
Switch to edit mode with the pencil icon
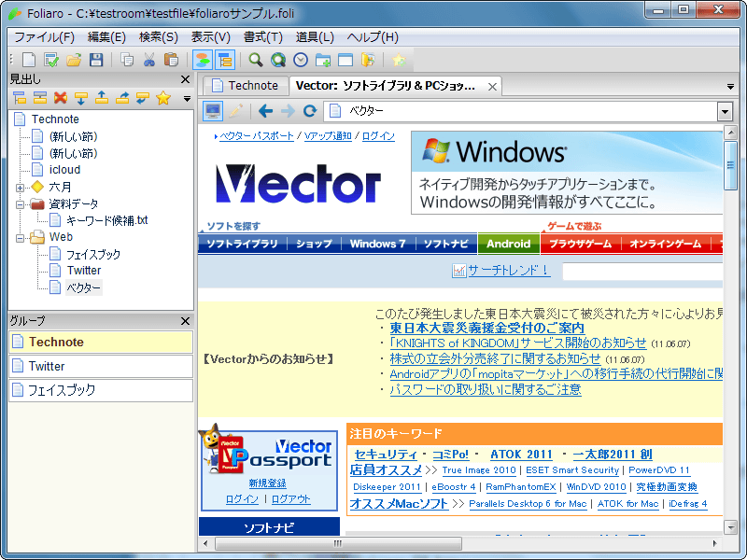[x=235, y=111]
